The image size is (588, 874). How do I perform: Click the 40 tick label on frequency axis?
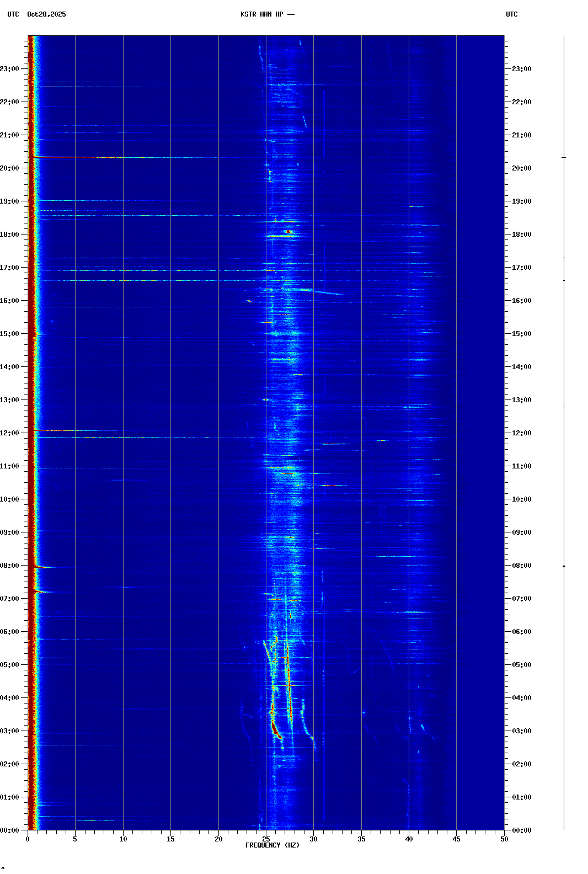409,839
